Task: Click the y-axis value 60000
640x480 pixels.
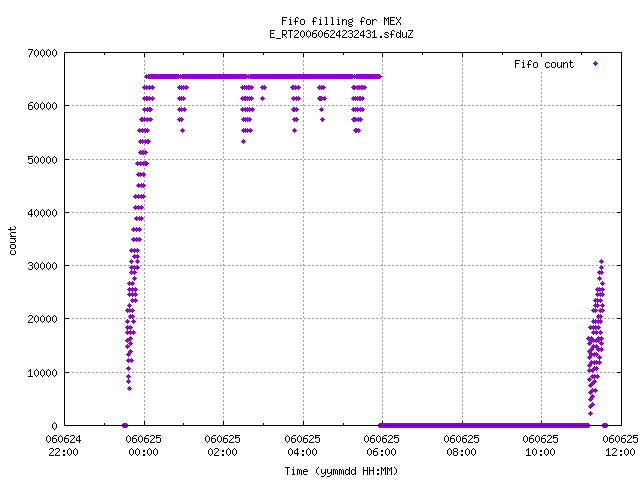Action: [x=42, y=106]
